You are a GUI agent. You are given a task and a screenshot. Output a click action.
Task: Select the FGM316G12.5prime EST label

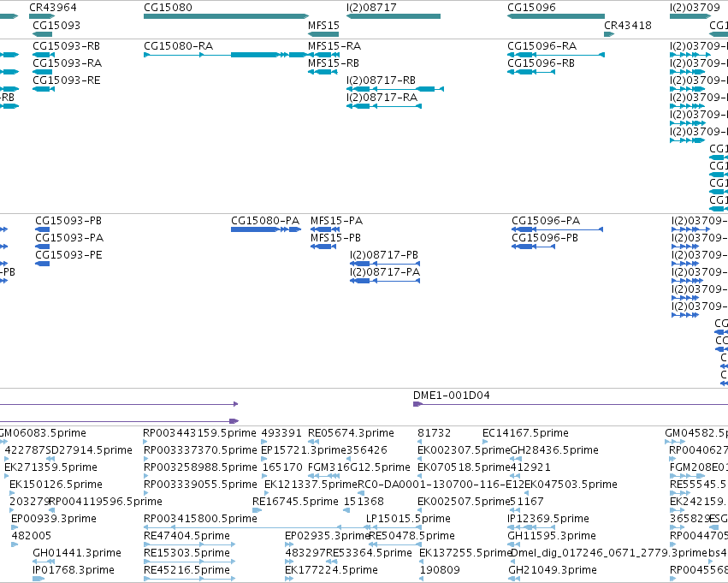point(359,467)
